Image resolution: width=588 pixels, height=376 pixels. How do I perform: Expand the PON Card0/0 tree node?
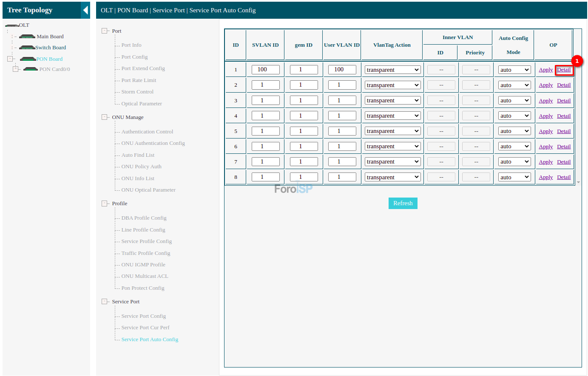[x=16, y=69]
